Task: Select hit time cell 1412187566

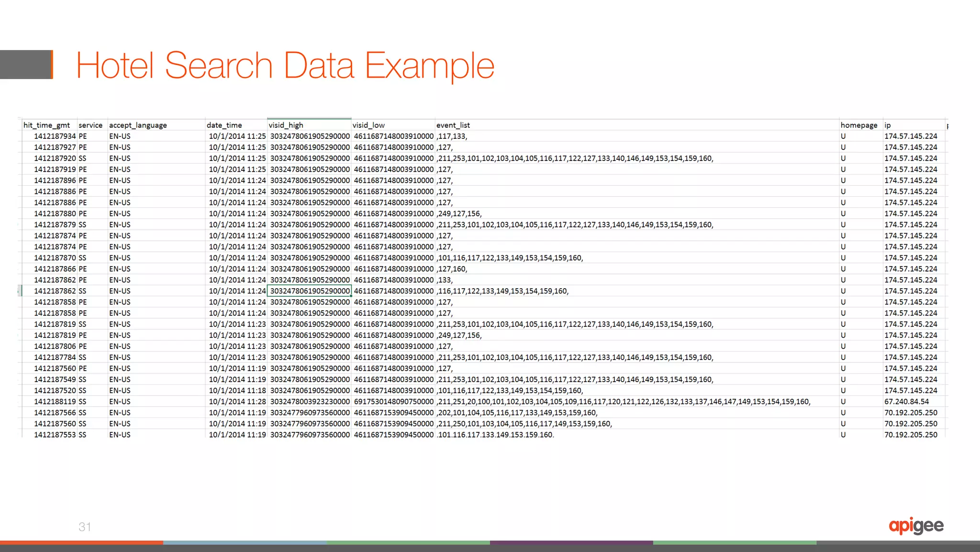Action: (49, 412)
